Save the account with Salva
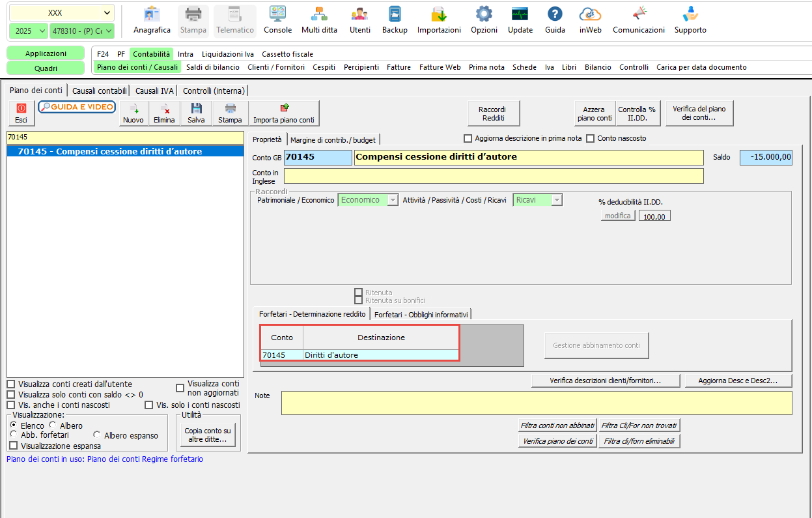The image size is (812, 518). click(x=196, y=113)
